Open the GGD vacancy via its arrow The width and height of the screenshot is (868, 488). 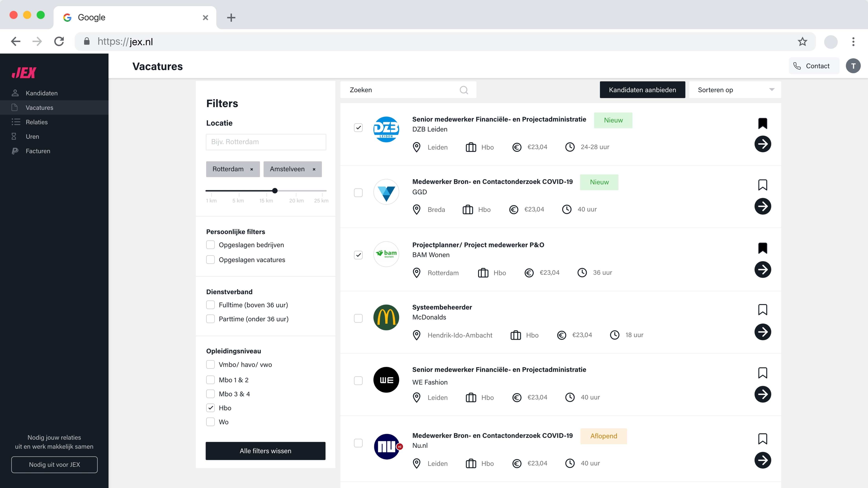click(763, 206)
